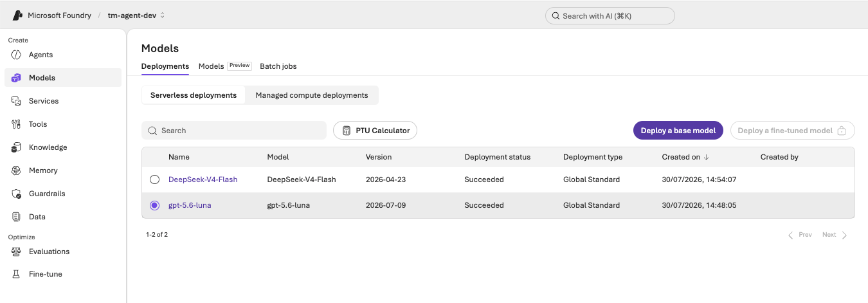Screen dimensions: 868x303
Task: Click version cell 2026-07-09
Action: 386,205
